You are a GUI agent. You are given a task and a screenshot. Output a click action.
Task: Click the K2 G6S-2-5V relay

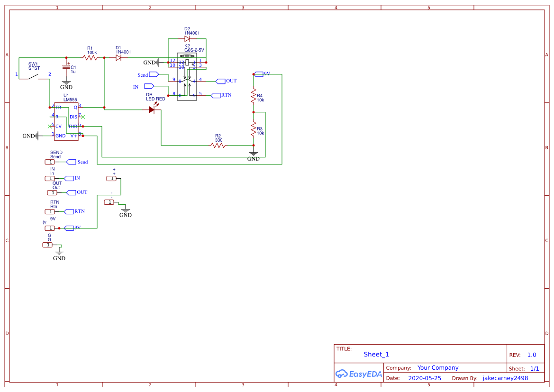[x=188, y=76]
